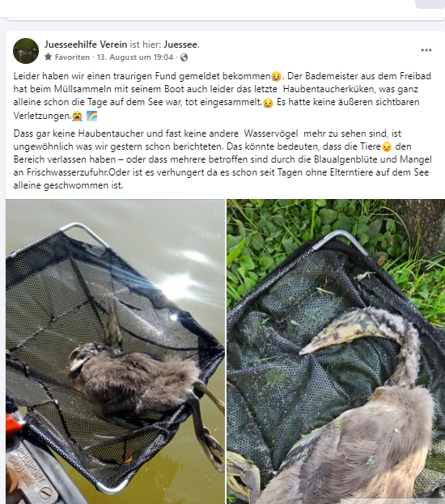Open the 13. August um 19:04 timestamp
This screenshot has height=504, width=445.
click(x=135, y=57)
